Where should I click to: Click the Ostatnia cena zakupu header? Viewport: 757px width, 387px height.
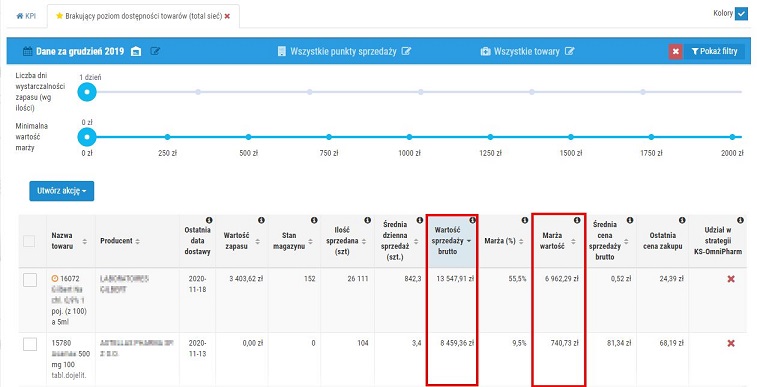663,241
